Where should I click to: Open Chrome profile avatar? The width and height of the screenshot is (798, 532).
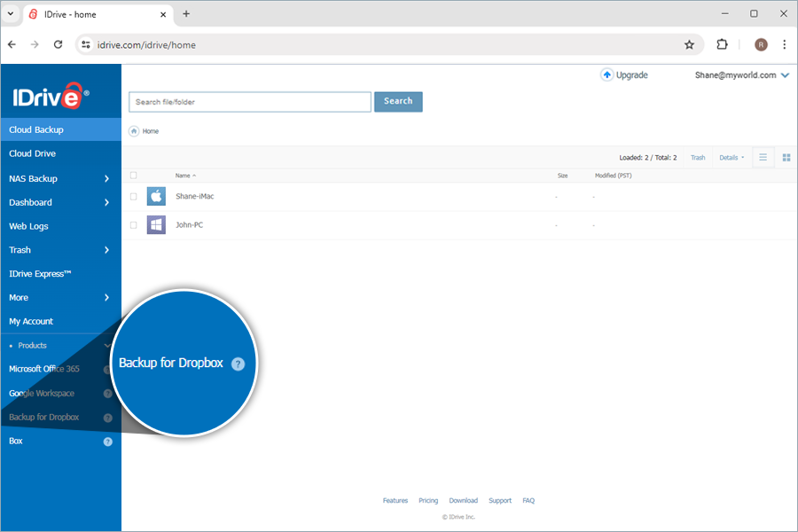click(761, 45)
